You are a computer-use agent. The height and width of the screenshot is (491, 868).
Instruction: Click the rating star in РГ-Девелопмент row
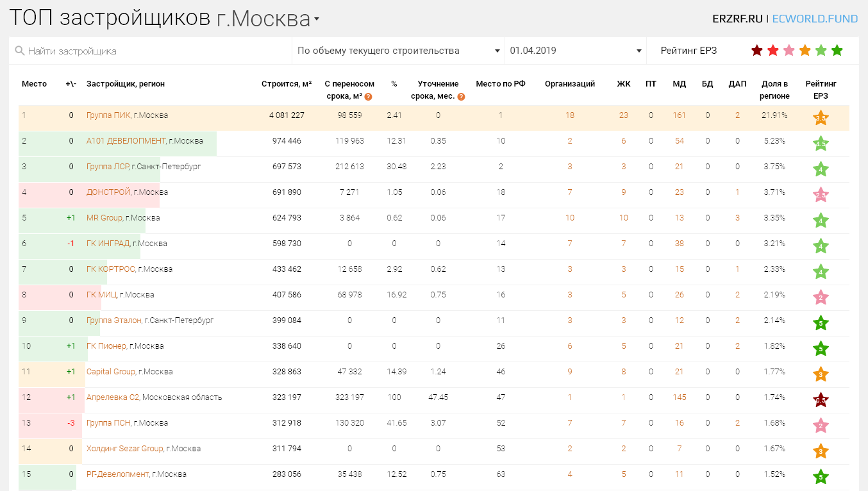[x=821, y=477]
